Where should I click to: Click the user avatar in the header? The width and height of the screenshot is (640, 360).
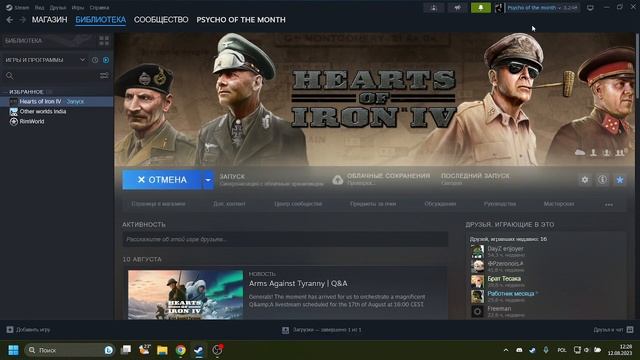pyautogui.click(x=500, y=8)
